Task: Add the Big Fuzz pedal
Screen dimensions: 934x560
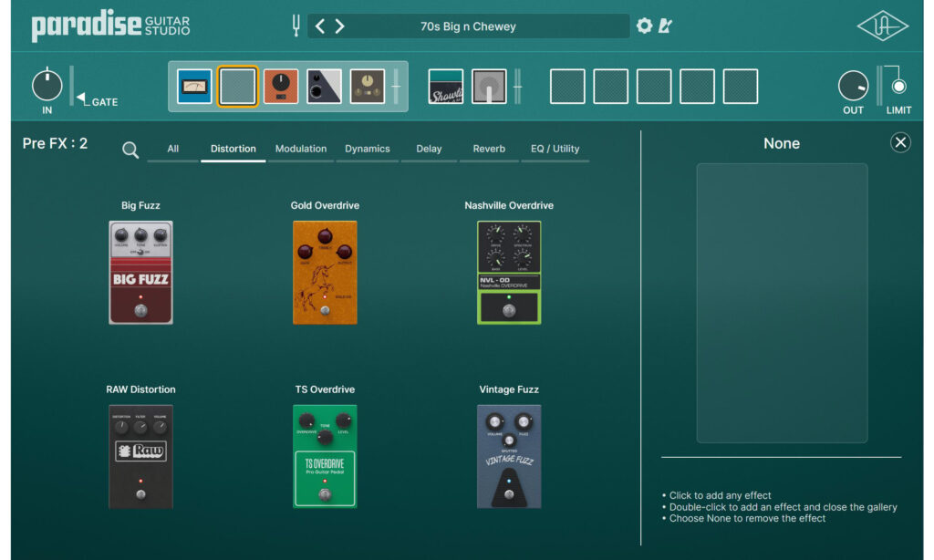Action: click(140, 272)
